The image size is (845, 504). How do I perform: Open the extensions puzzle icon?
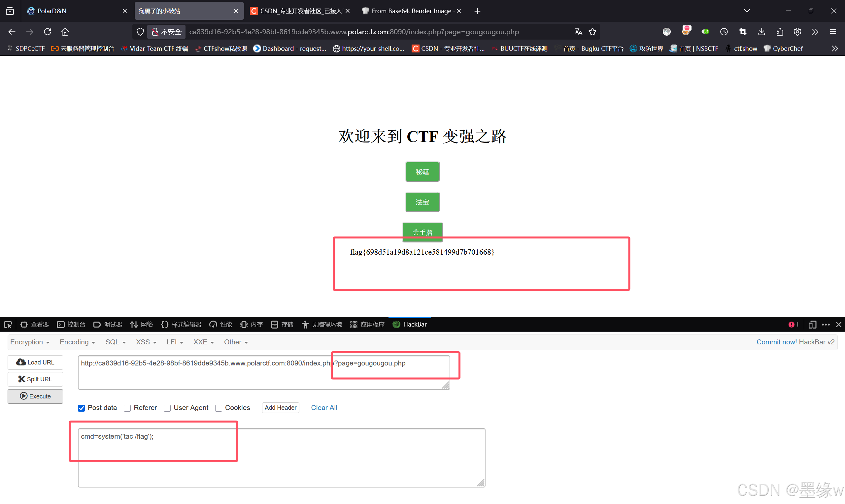click(x=779, y=32)
